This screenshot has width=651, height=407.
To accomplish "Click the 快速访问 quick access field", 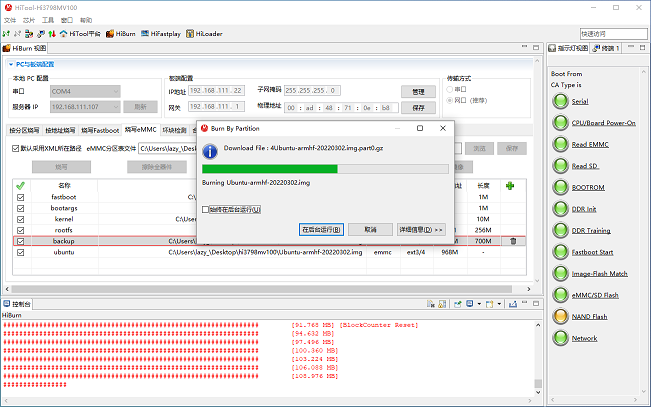I will pyautogui.click(x=612, y=33).
